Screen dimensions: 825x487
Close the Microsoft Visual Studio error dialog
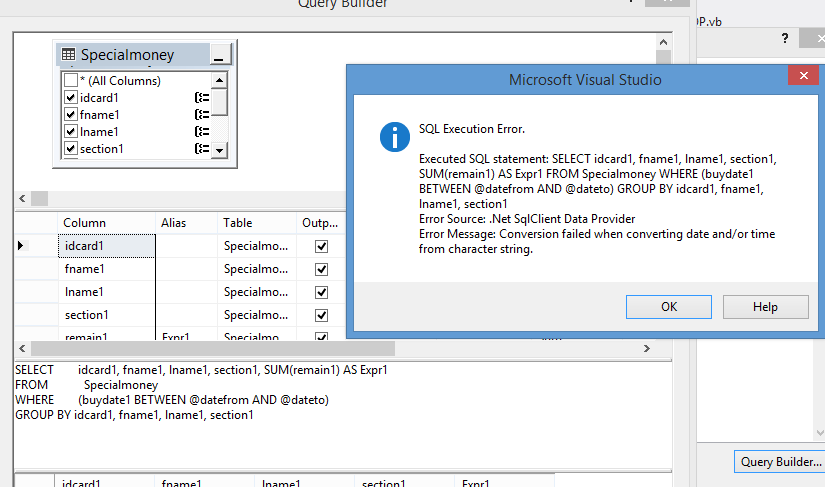tap(803, 75)
